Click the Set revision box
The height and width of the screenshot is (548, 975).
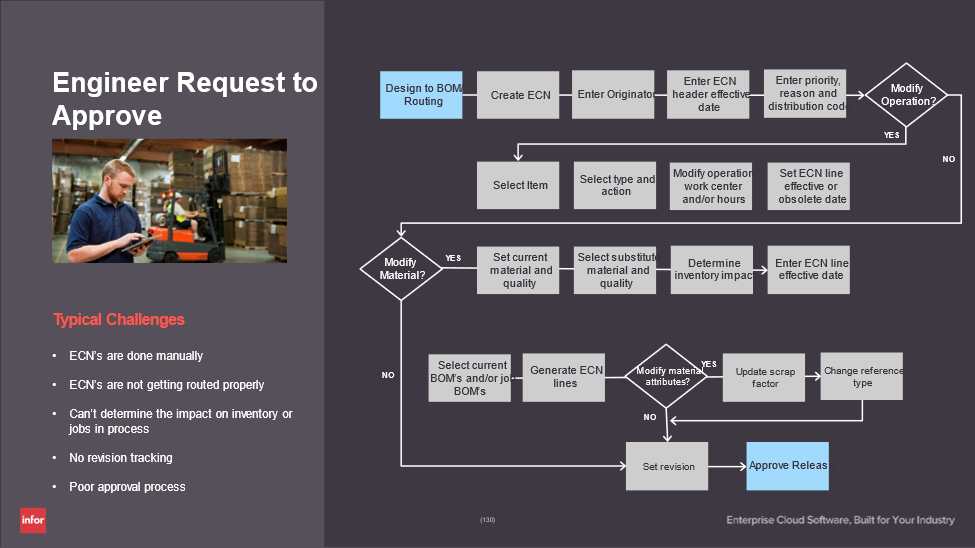[x=667, y=466]
